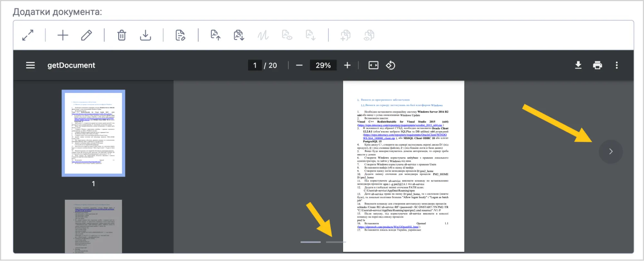Click the page number field showing 1
The height and width of the screenshot is (261, 644).
(255, 65)
